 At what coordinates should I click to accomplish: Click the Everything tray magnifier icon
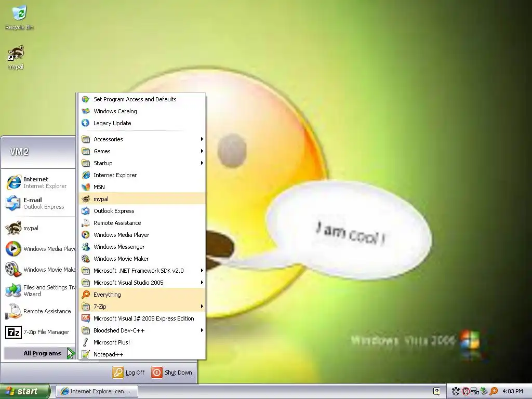[x=494, y=391]
